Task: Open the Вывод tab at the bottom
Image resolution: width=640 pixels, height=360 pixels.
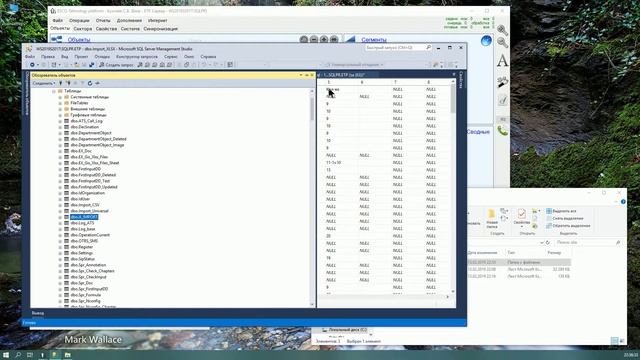Action: [38, 313]
